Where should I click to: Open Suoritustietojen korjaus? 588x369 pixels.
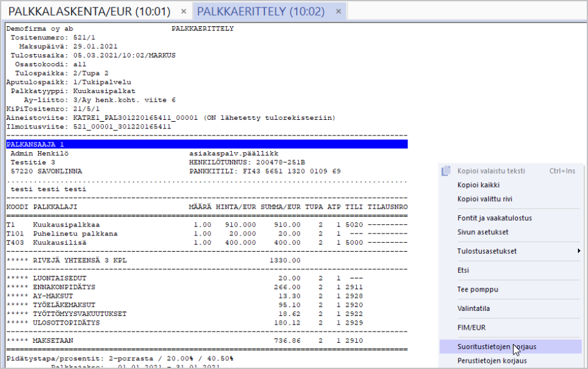496,346
